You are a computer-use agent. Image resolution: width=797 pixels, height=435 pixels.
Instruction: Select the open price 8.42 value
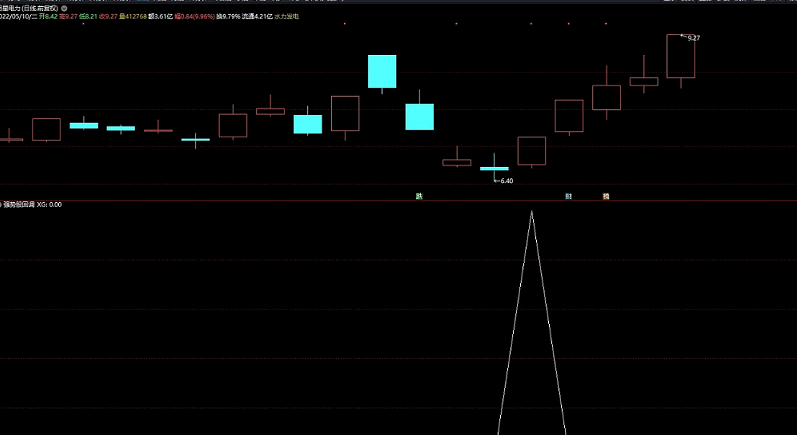(x=51, y=17)
